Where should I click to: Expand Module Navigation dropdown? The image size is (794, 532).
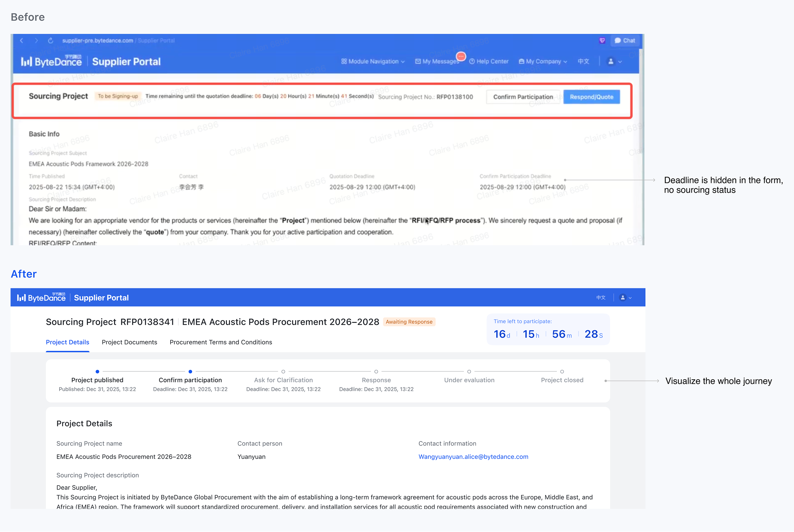pyautogui.click(x=373, y=61)
